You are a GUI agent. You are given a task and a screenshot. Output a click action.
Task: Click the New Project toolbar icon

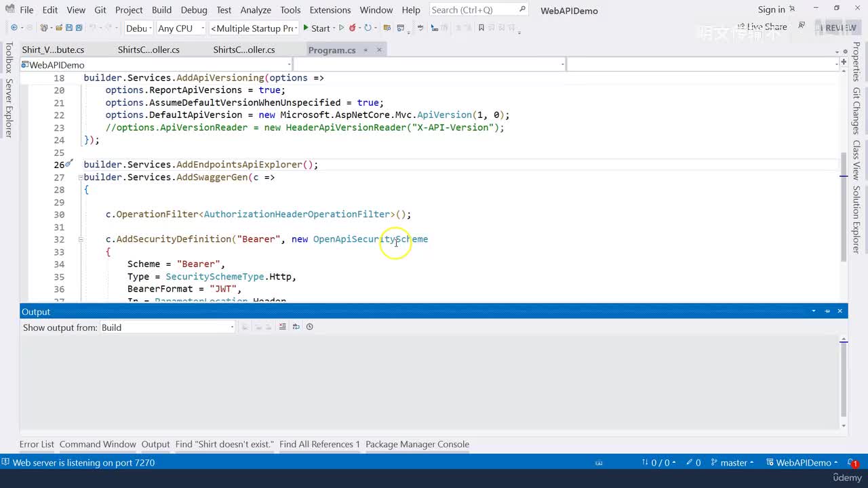pyautogui.click(x=45, y=28)
